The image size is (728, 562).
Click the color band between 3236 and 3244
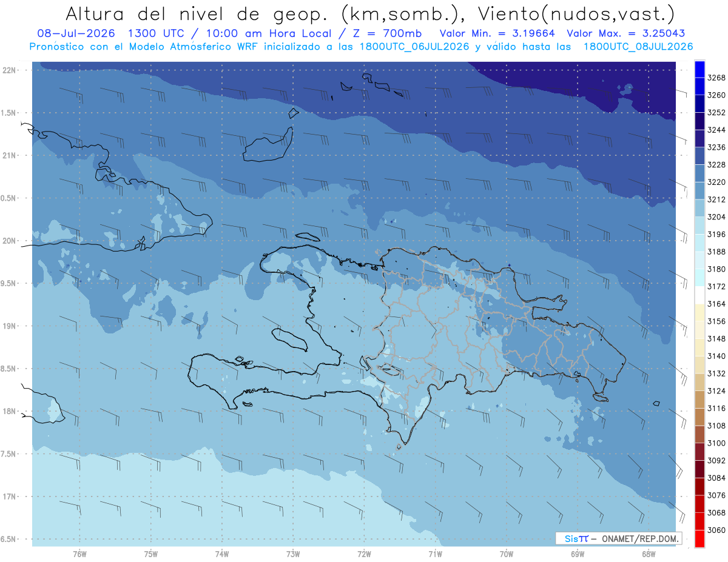[x=699, y=138]
